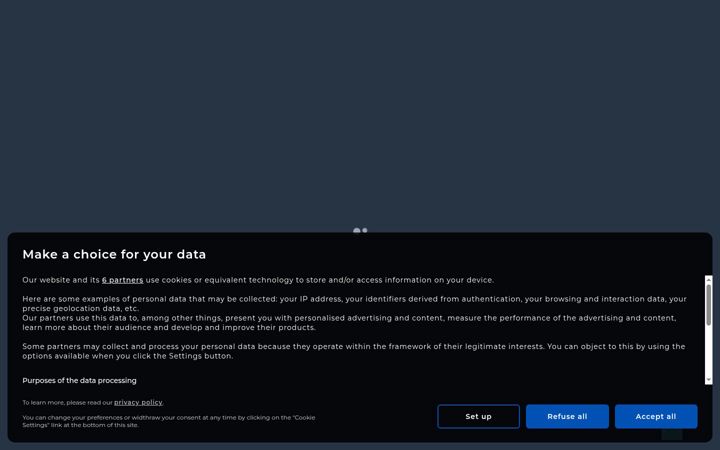Screen dimensions: 720x450
Task: Open the Set up cookie options
Action: point(478,416)
